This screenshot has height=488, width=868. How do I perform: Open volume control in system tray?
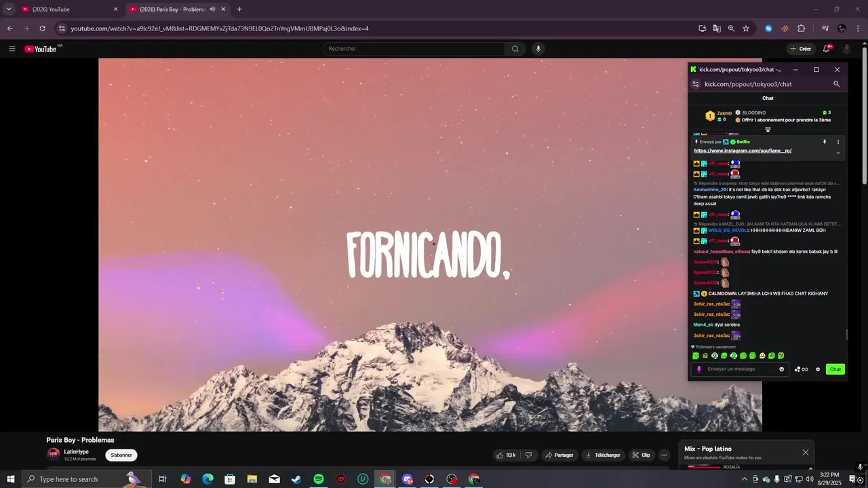(809, 479)
